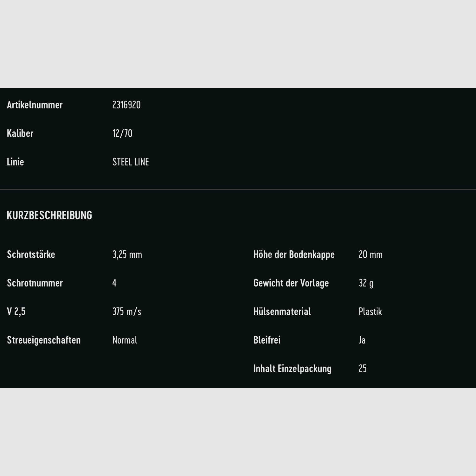The image size is (476, 476).
Task: Click the Streueigenschaften label
Action: [x=44, y=340]
